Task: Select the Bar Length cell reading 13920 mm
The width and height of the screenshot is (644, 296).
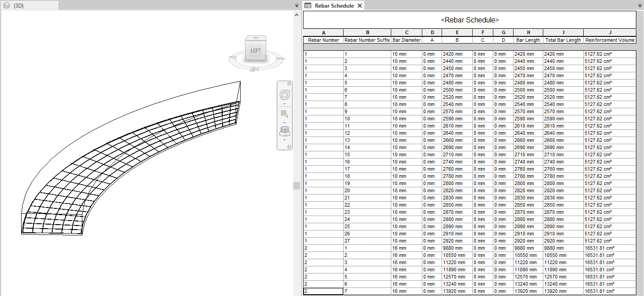Action: click(x=528, y=291)
